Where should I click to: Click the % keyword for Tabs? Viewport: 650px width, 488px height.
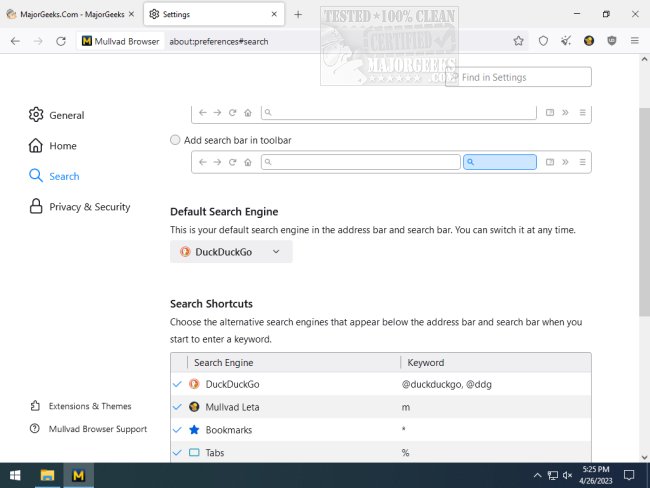point(405,452)
